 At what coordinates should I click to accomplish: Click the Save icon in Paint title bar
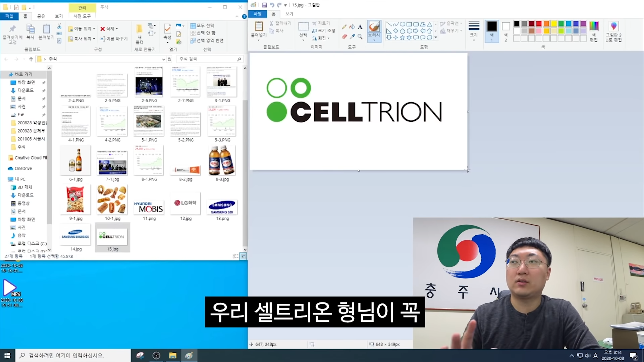point(264,5)
